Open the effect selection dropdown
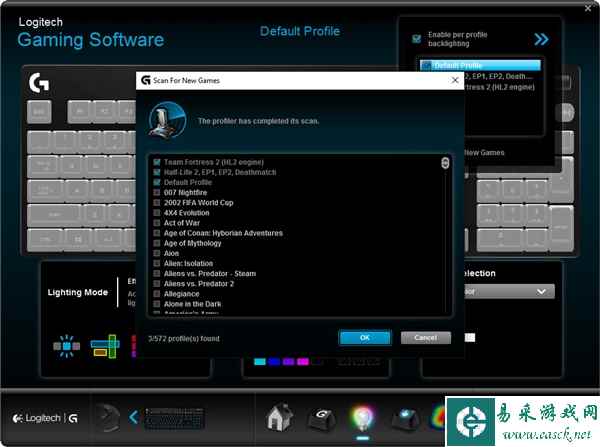Image resolution: width=600 pixels, height=447 pixels. [x=509, y=292]
